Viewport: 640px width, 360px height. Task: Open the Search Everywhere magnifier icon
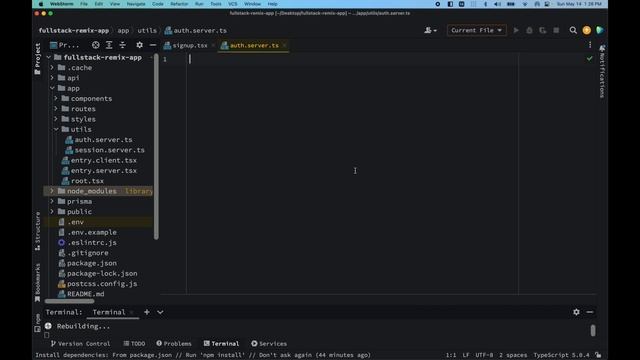(x=573, y=30)
